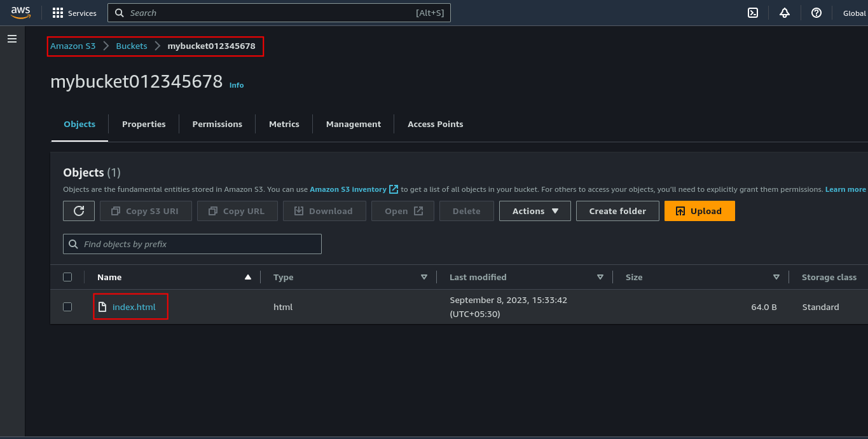Refresh the objects list
This screenshot has height=439, width=868.
(x=79, y=211)
